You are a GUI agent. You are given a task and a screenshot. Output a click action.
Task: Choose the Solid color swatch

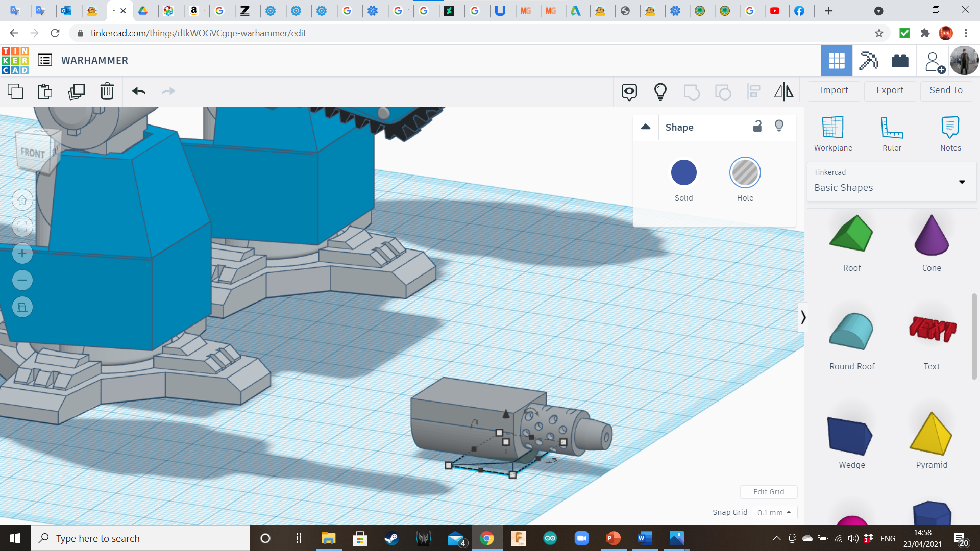pos(683,172)
